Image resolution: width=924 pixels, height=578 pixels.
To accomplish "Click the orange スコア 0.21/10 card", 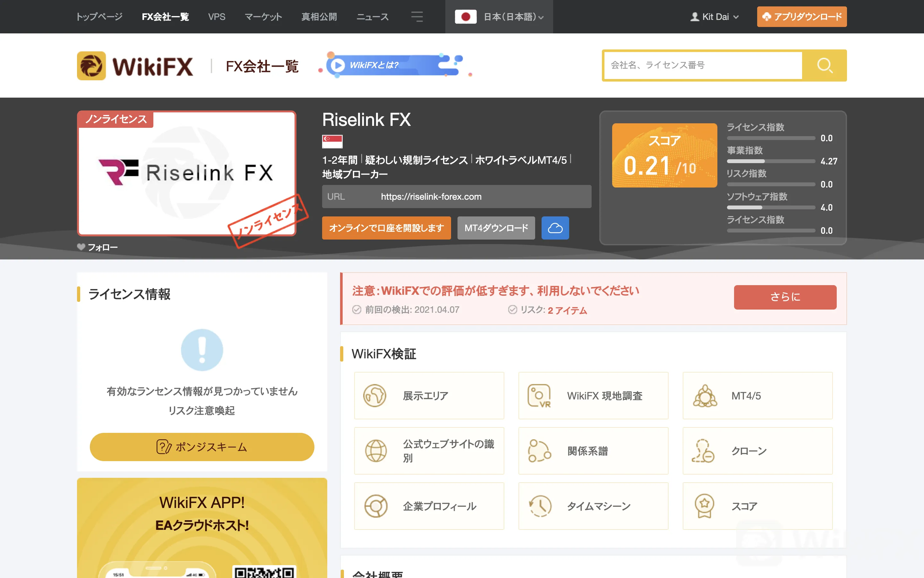I will coord(664,155).
